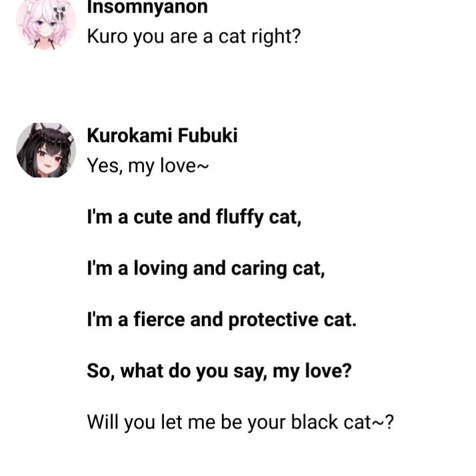476x476 pixels.
Task: Select message 'Kuro you are a cat right?'
Action: [x=194, y=37]
